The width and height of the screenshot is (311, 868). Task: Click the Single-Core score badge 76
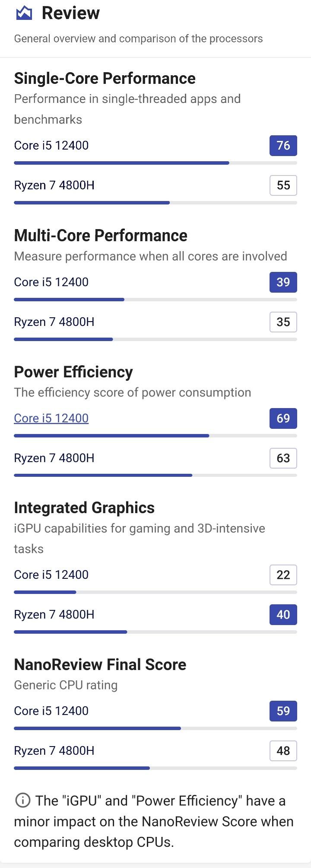pyautogui.click(x=283, y=146)
